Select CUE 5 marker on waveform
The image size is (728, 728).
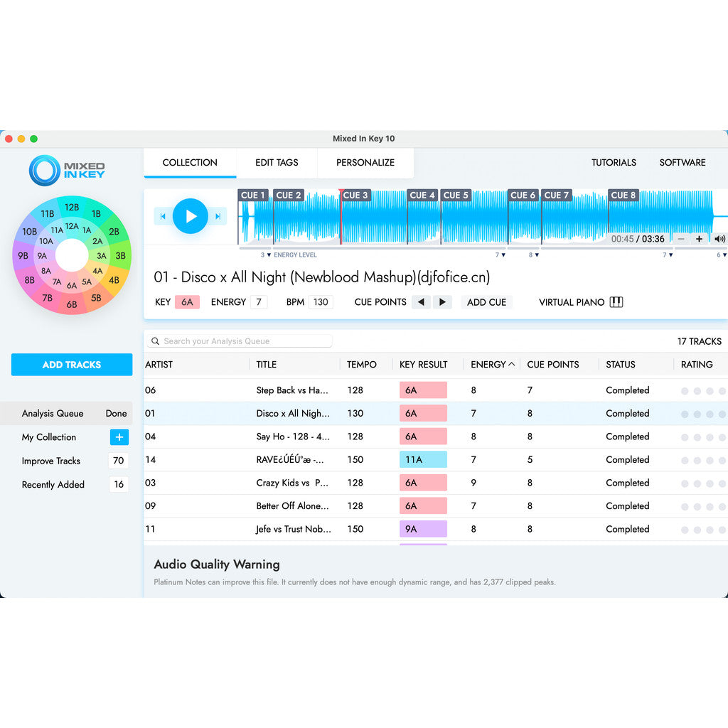[456, 196]
